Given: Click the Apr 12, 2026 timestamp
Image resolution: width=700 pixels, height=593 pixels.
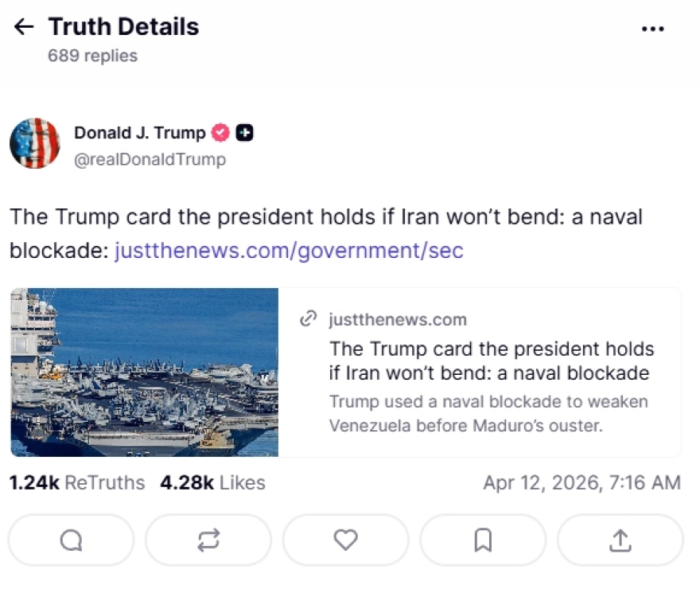Looking at the screenshot, I should tap(581, 482).
